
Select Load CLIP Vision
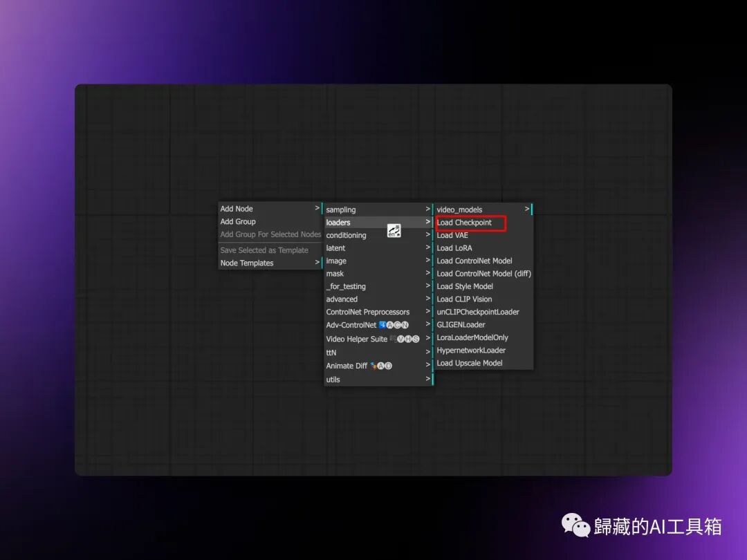(x=483, y=299)
